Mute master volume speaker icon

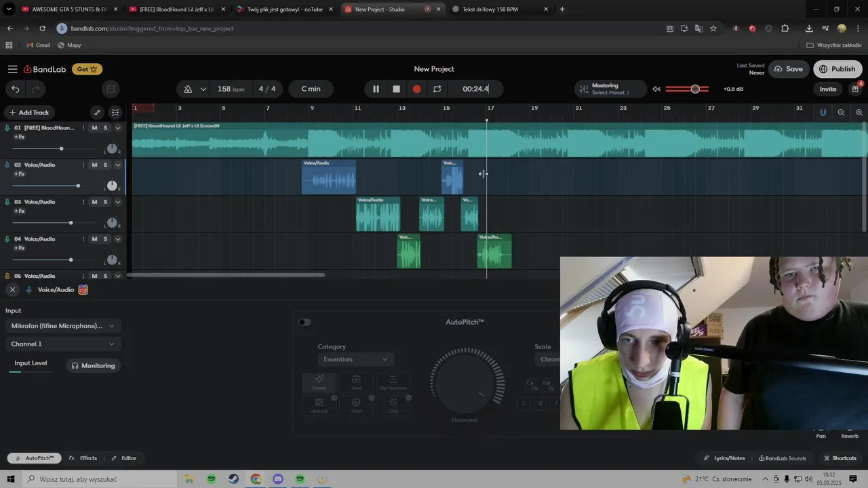656,89
